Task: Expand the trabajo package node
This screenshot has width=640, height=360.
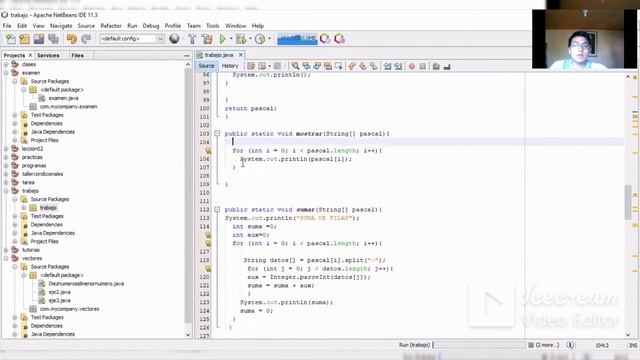Action: 24,208
